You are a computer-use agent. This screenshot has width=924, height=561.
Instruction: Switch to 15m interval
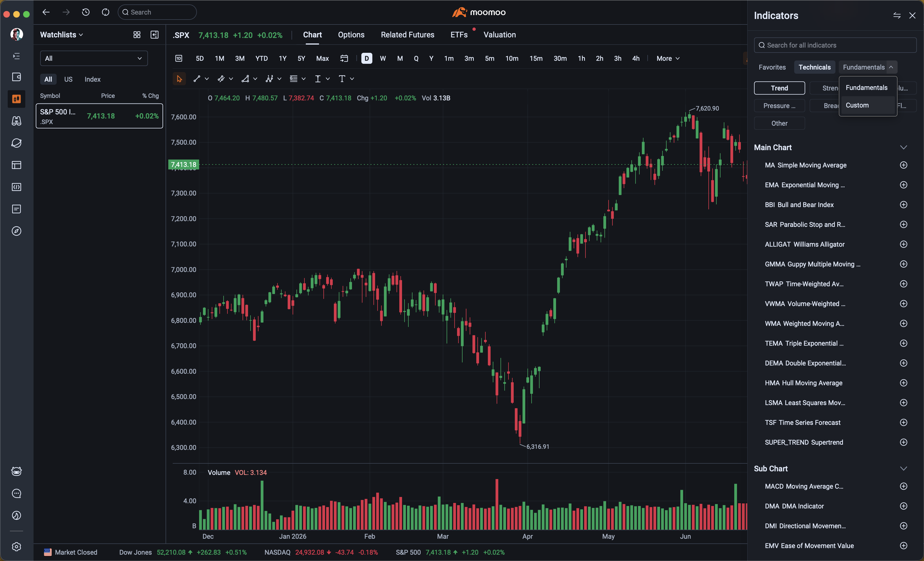[x=536, y=59]
